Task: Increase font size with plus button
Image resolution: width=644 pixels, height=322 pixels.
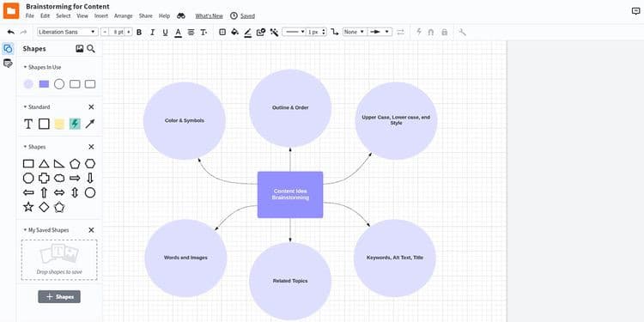Action: click(128, 32)
